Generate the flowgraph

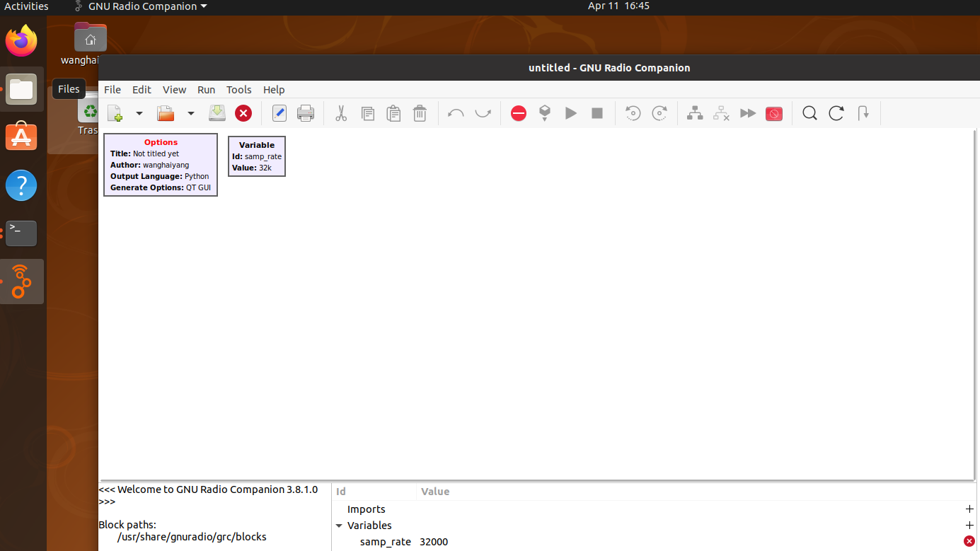544,113
